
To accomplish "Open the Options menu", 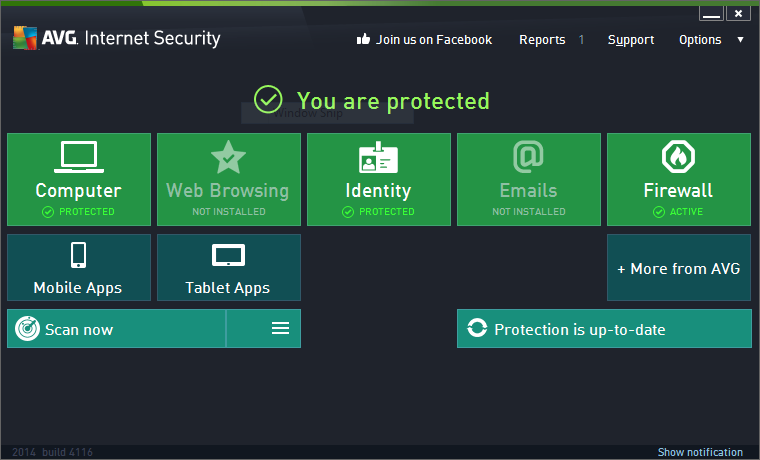I will [700, 40].
